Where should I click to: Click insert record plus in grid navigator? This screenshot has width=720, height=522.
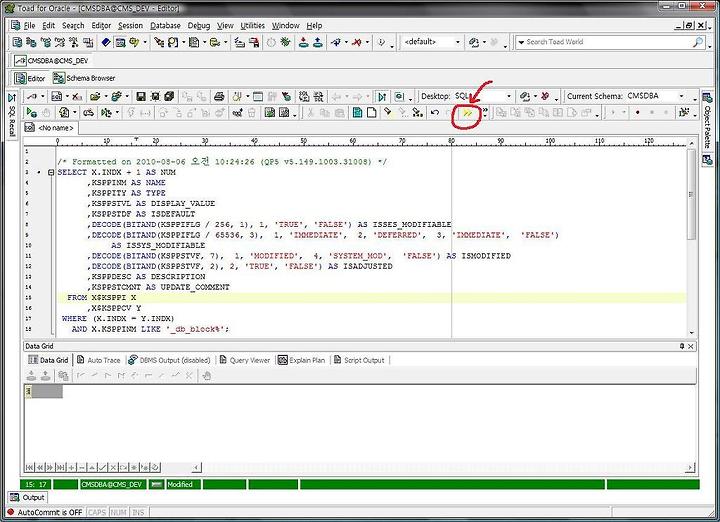click(71, 467)
